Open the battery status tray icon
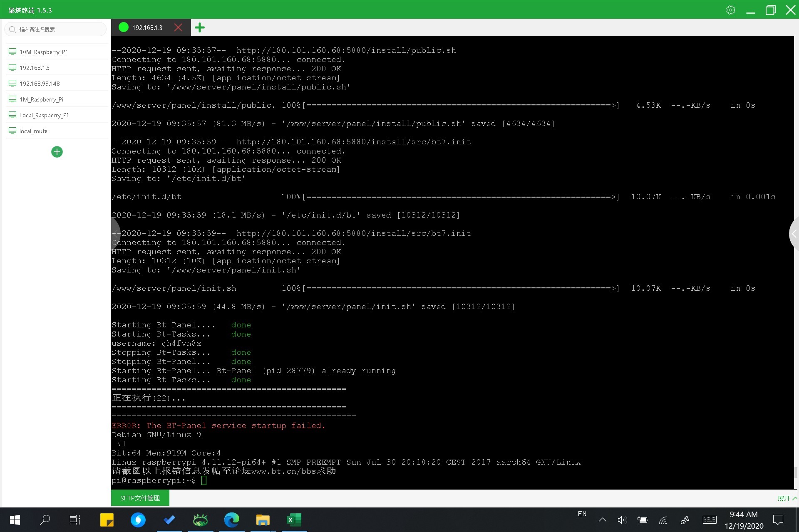The width and height of the screenshot is (799, 532). pyautogui.click(x=642, y=520)
